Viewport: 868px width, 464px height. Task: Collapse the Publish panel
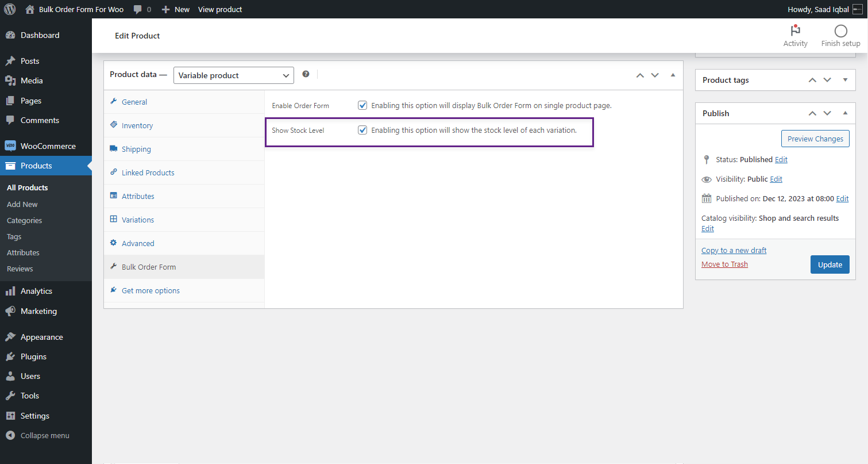point(845,113)
